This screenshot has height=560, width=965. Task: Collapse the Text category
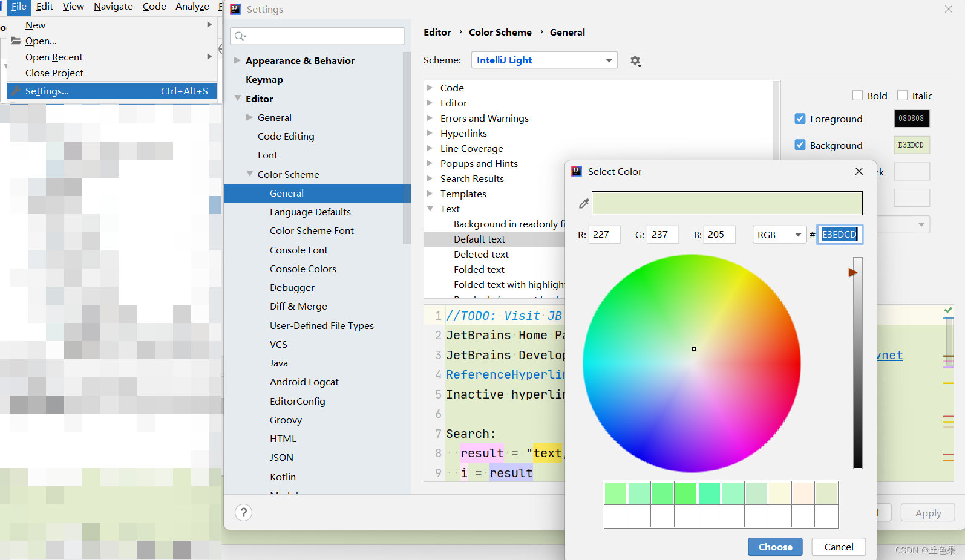(x=430, y=209)
